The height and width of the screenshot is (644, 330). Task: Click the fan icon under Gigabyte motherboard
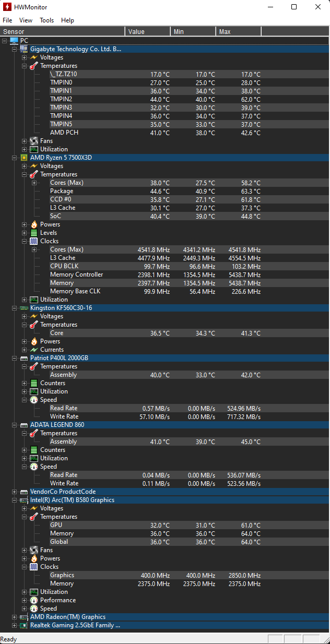pyautogui.click(x=34, y=141)
